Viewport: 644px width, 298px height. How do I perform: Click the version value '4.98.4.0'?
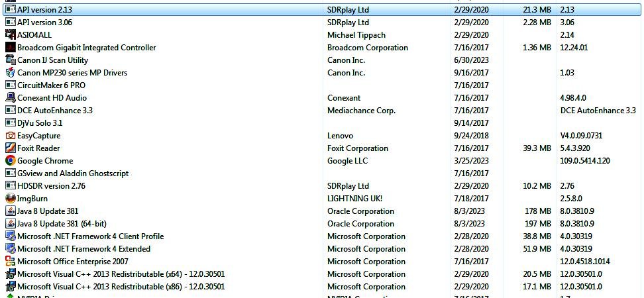pyautogui.click(x=573, y=98)
